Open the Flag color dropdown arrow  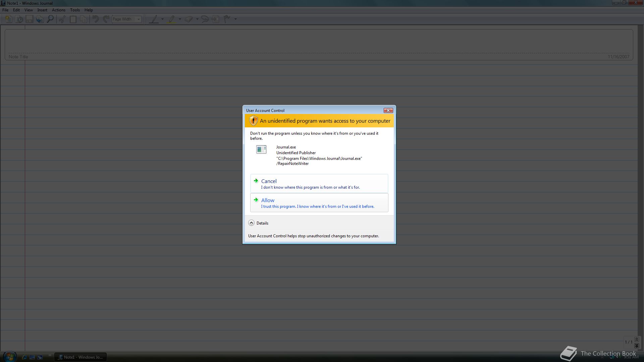235,19
